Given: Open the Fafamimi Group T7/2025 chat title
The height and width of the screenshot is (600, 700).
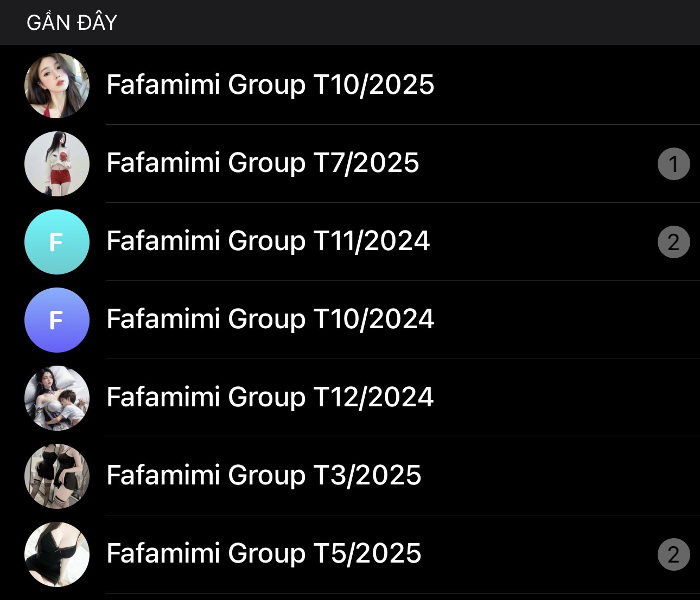Looking at the screenshot, I should tap(263, 163).
